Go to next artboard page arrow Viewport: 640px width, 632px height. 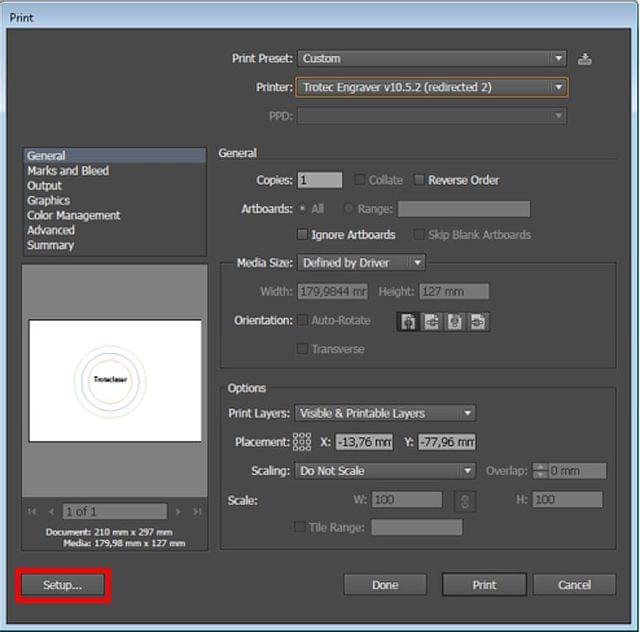click(x=178, y=511)
